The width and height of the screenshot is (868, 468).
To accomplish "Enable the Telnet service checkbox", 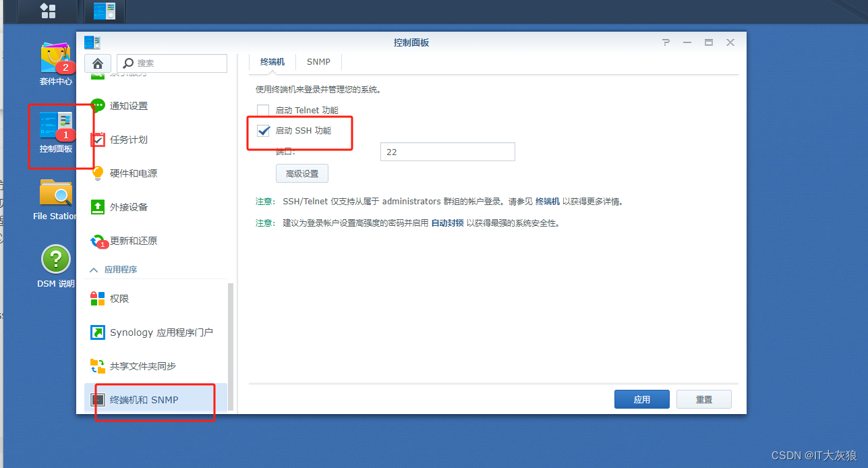I will [263, 110].
